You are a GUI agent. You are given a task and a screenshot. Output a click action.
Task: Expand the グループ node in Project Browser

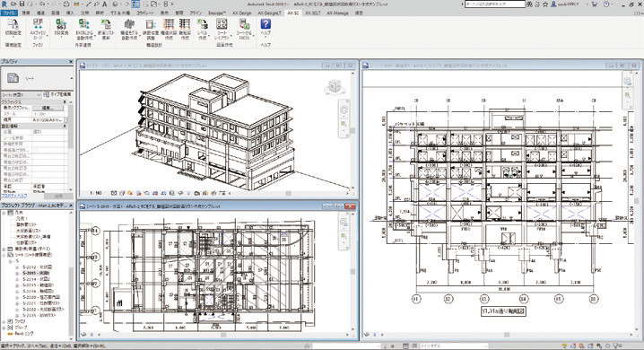click(x=4, y=328)
